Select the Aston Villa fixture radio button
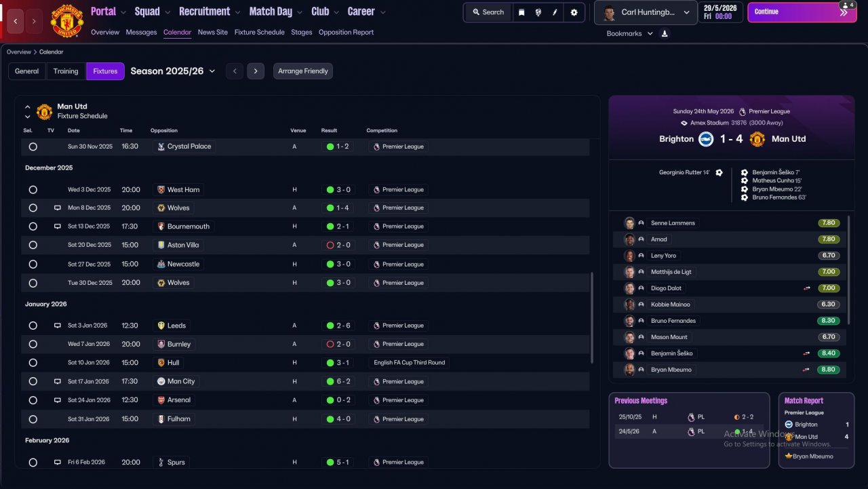The width and height of the screenshot is (868, 489). click(33, 245)
